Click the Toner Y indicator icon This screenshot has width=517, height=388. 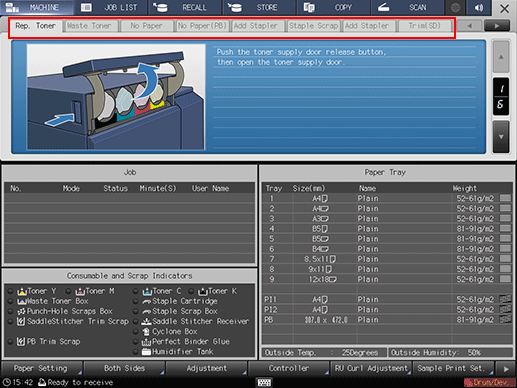[x=22, y=291]
